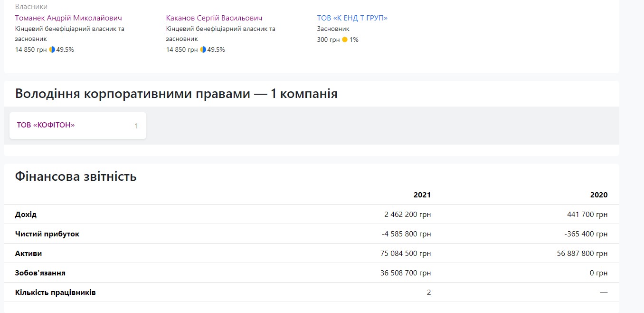
Task: Click the 2020 assets value 56 887 800 грн
Action: (x=582, y=254)
